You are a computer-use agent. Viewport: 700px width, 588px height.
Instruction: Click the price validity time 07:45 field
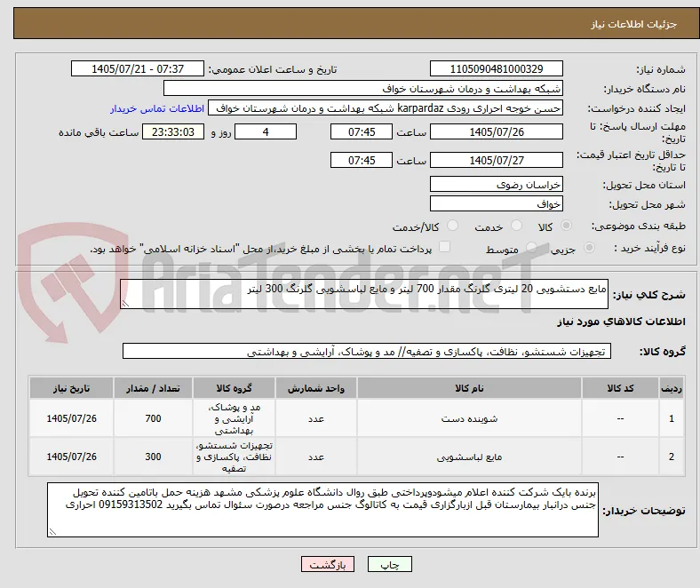pyautogui.click(x=362, y=160)
